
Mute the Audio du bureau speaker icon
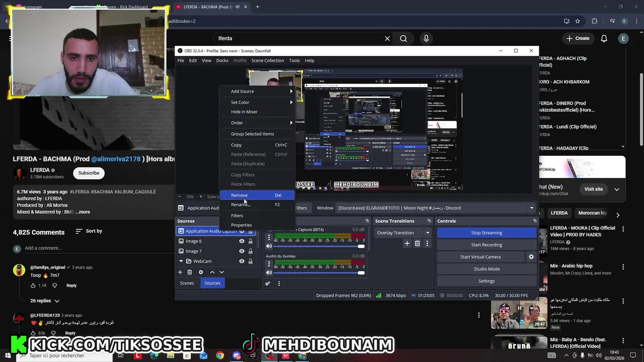coord(269,273)
